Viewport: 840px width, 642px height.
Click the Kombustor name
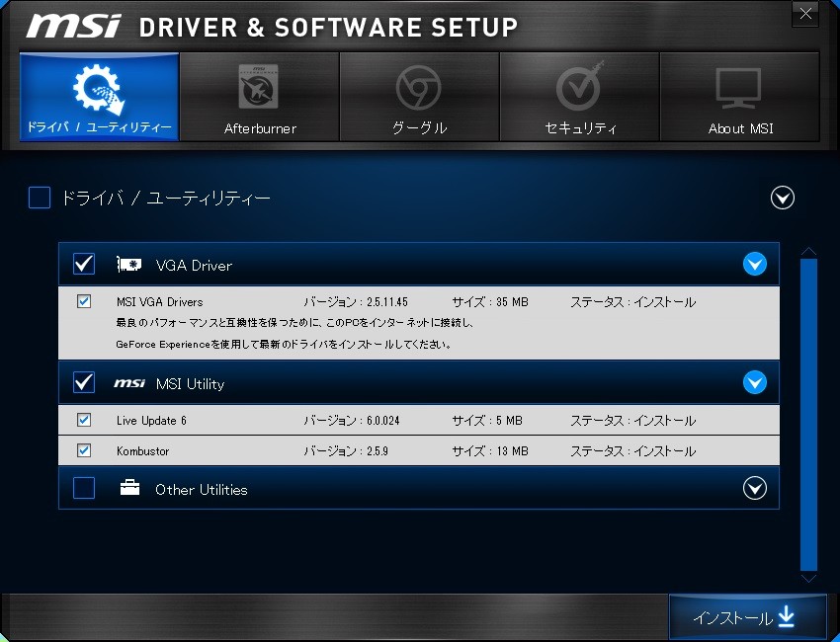click(x=142, y=451)
